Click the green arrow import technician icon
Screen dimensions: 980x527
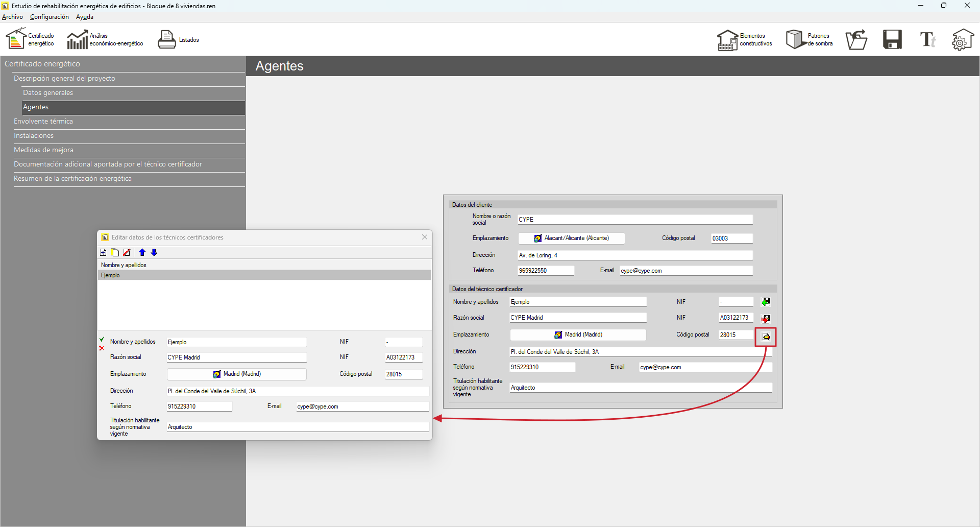[x=766, y=302]
